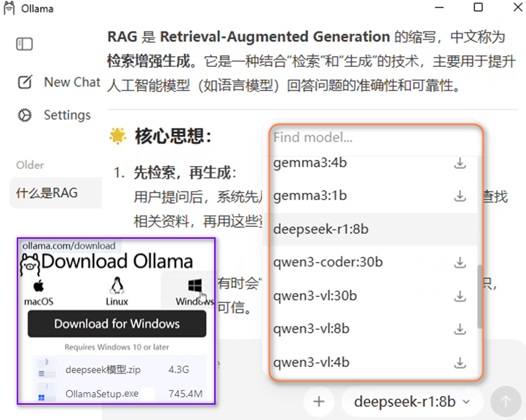The width and height of the screenshot is (526, 420).
Task: Click the deepseek模型.zip file icon
Action: 47,369
